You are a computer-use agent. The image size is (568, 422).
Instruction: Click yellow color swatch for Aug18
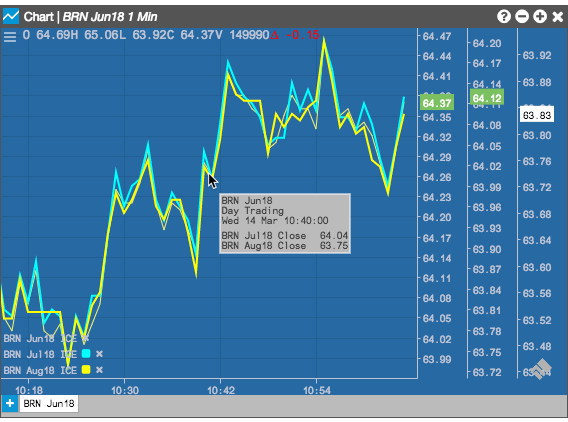86,370
